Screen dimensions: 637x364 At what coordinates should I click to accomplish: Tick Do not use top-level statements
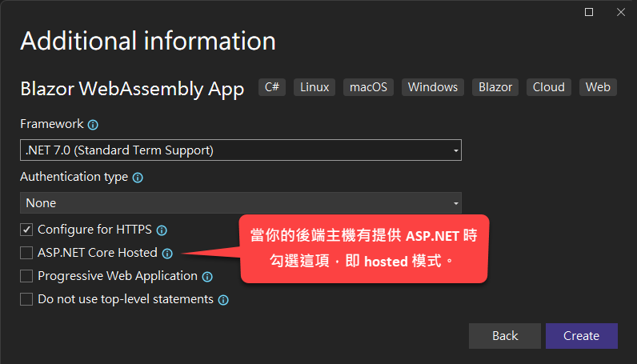26,299
